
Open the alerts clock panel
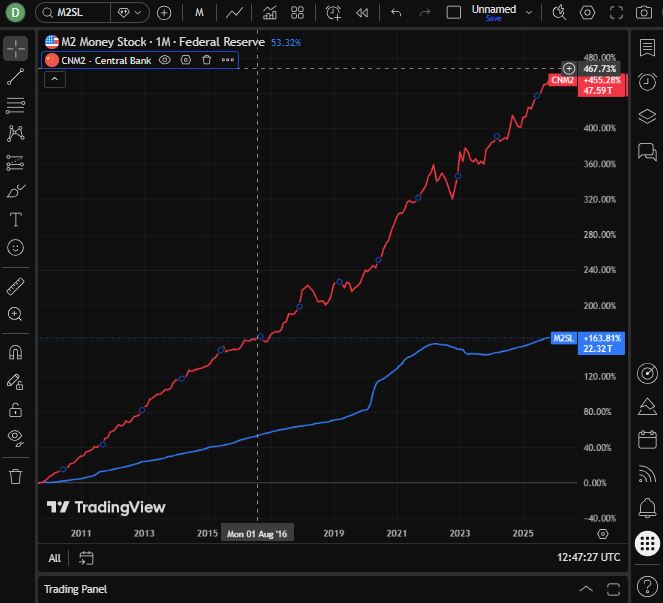(x=647, y=82)
